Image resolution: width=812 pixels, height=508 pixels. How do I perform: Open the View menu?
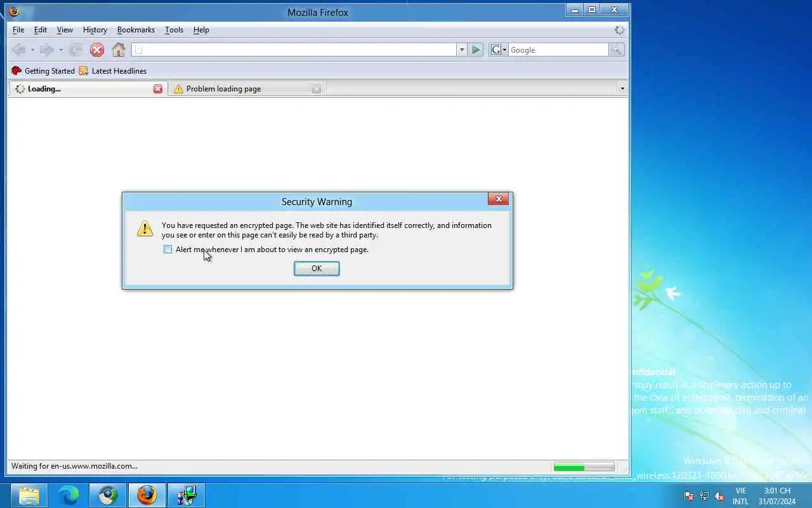click(x=65, y=30)
